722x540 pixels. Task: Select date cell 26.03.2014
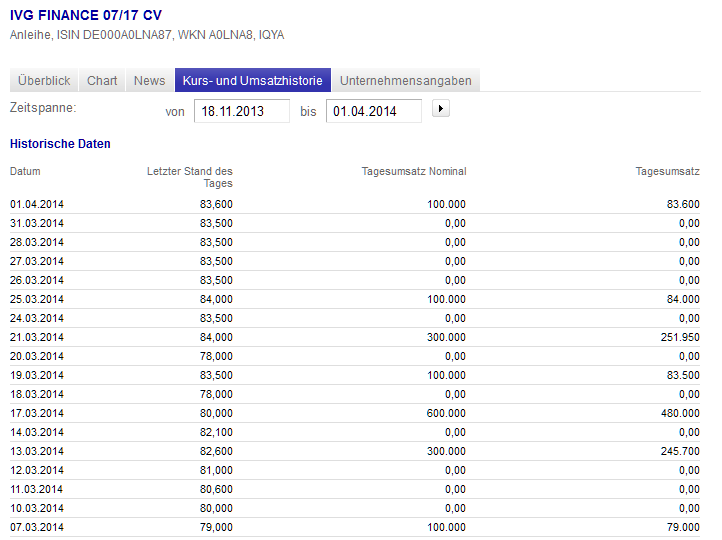coord(37,280)
